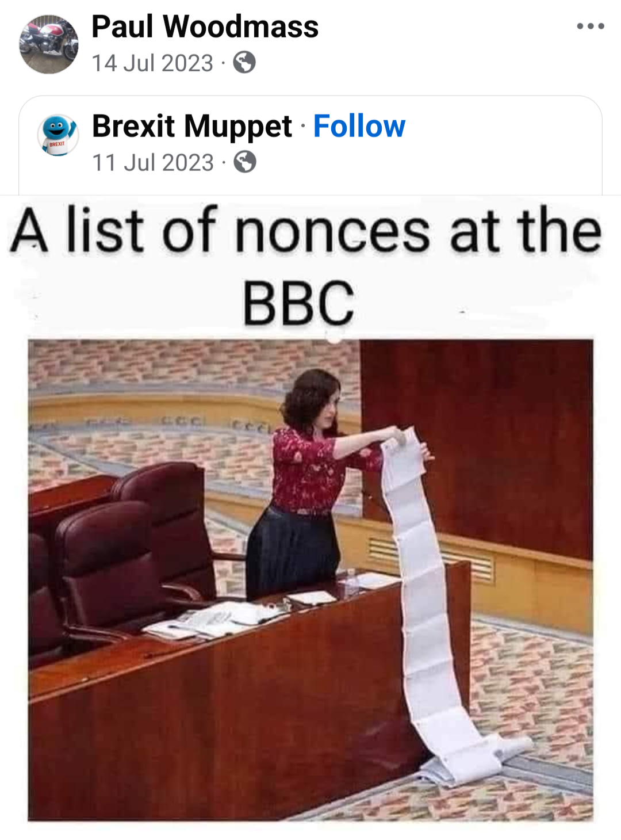Open Paul Woodmass's profile name link
The height and width of the screenshot is (840, 621).
click(205, 26)
